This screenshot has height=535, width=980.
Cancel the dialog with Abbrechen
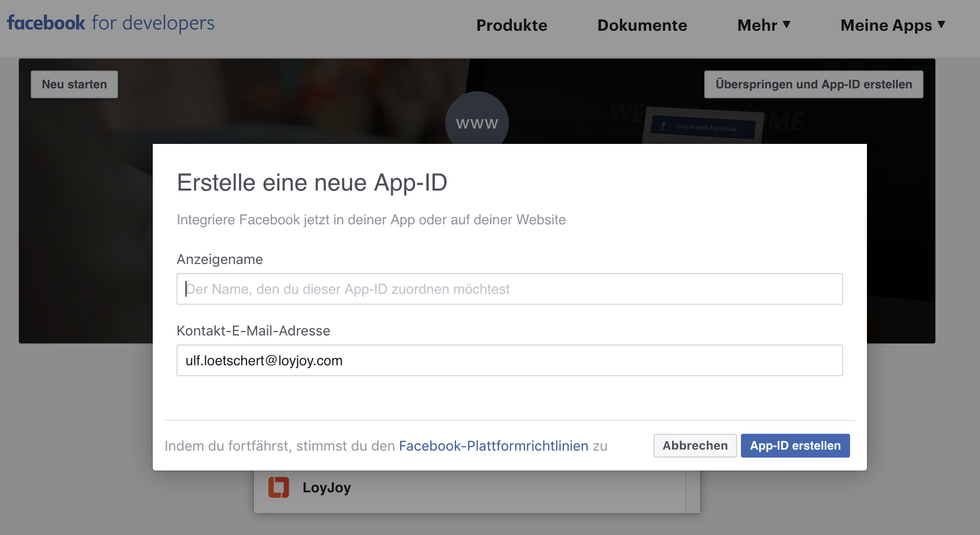695,446
